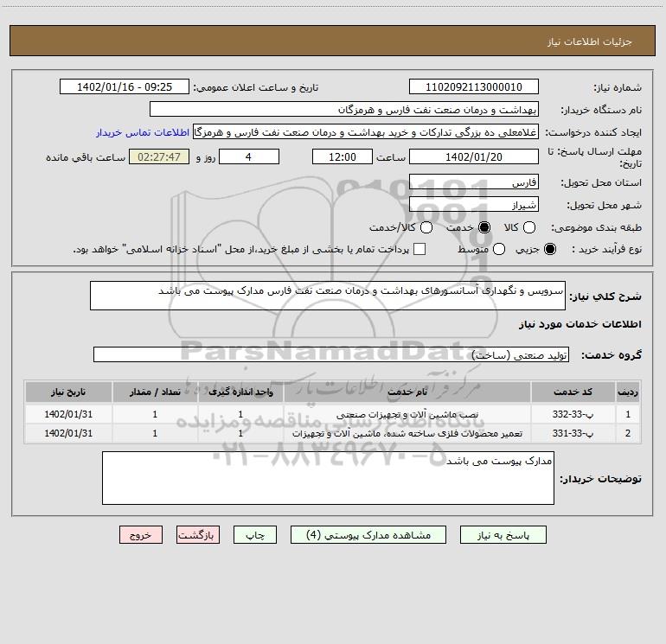Click the خروج exit button
Screen dimensions: 666x644
click(x=141, y=535)
